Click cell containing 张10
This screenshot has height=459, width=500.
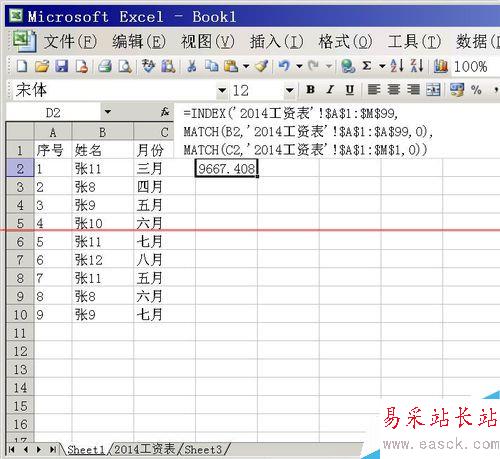pos(102,223)
